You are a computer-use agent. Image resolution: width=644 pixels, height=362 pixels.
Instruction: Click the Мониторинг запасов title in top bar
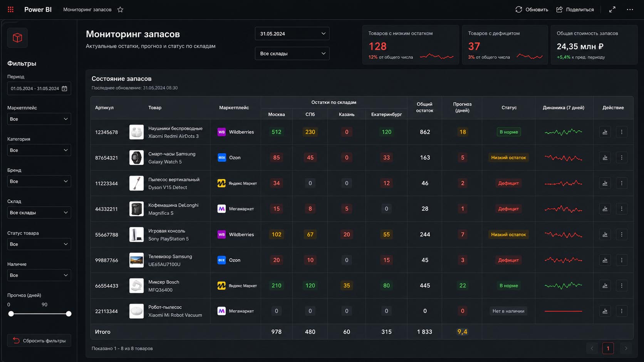(87, 10)
